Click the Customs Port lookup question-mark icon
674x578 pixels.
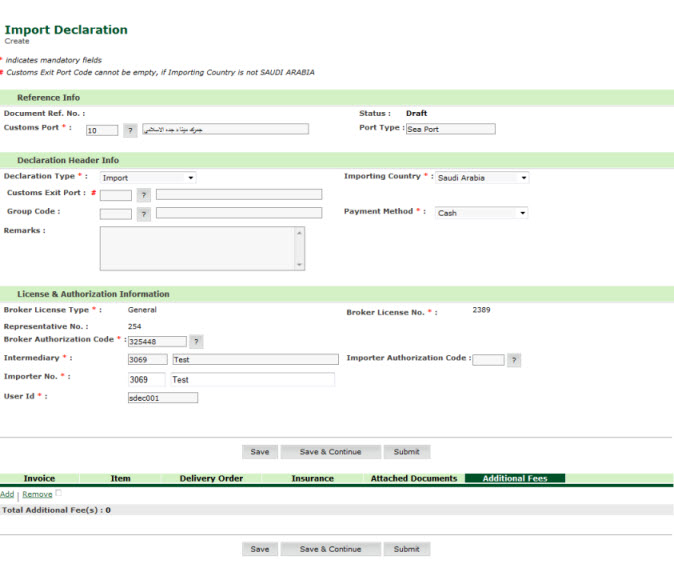130,130
